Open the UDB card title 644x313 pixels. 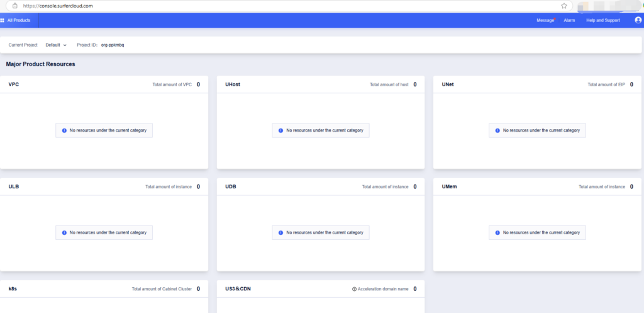pos(231,187)
